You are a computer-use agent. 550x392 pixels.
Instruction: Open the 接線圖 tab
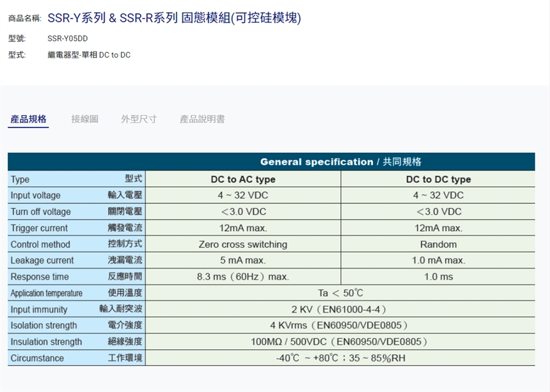coord(85,119)
